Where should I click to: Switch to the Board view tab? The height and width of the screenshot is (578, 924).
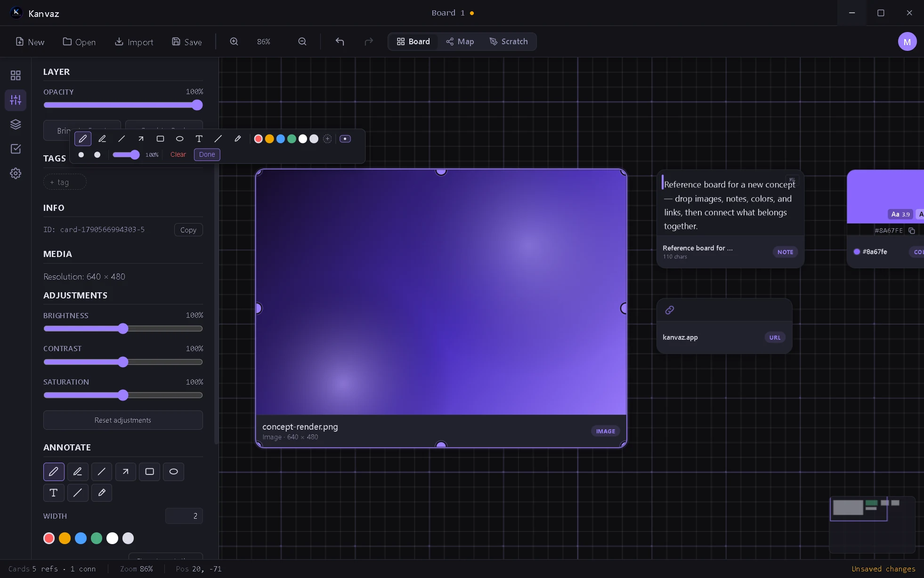[413, 41]
